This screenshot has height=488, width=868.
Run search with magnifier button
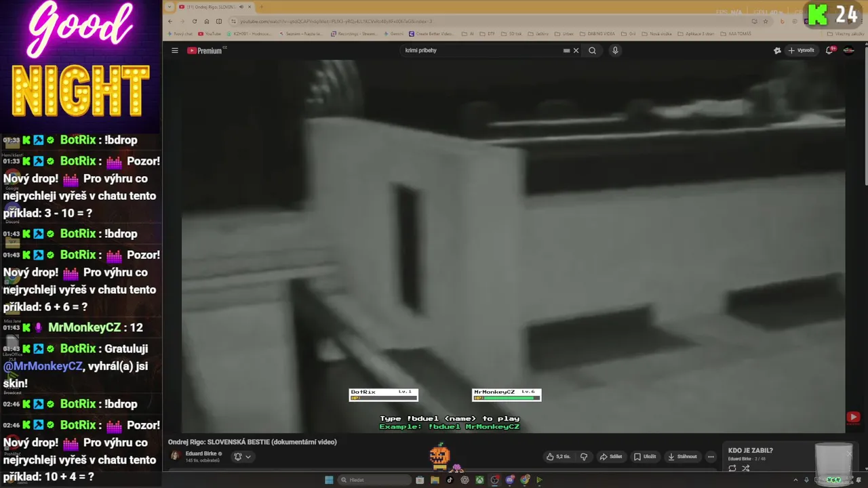click(592, 50)
